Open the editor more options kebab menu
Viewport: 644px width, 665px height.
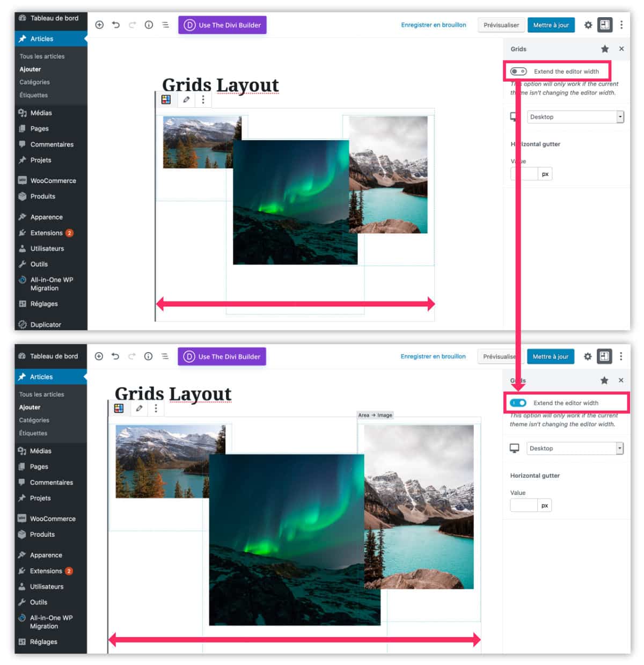(x=621, y=25)
